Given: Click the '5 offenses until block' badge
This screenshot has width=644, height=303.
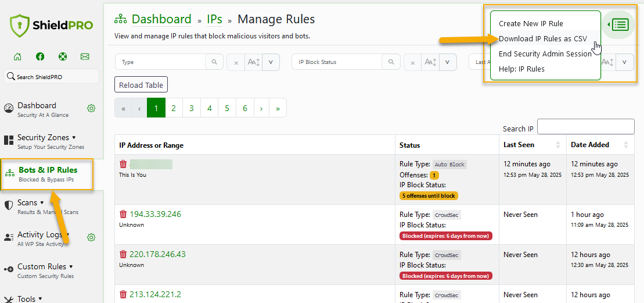Looking at the screenshot, I should [429, 195].
